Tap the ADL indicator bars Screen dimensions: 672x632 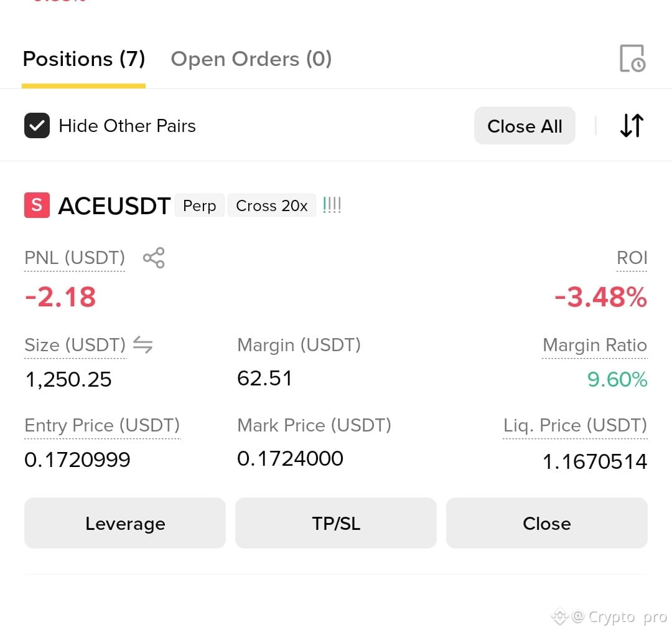click(x=332, y=205)
